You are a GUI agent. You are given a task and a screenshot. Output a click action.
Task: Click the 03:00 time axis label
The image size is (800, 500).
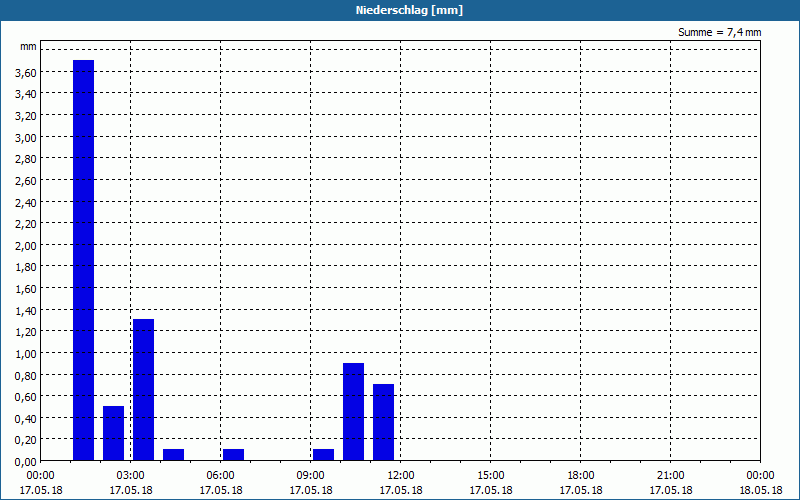[x=131, y=476]
